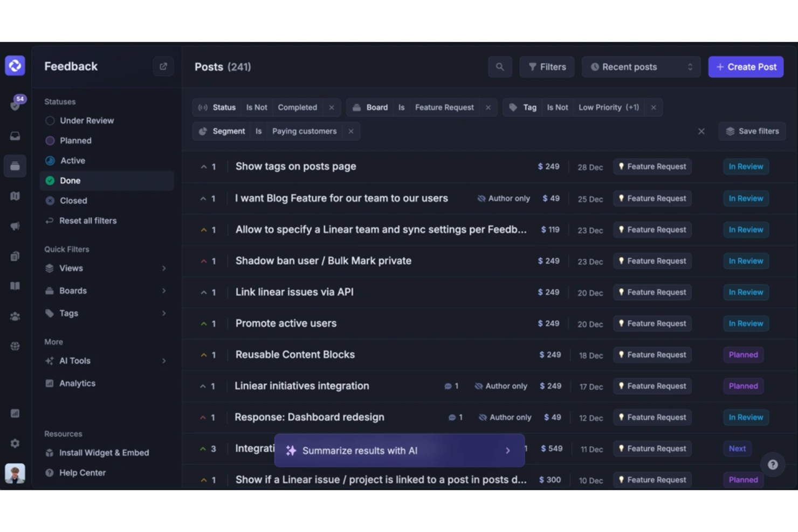798x532 pixels.
Task: Remove the Tag Is Not Low Priority filter
Action: coord(653,108)
